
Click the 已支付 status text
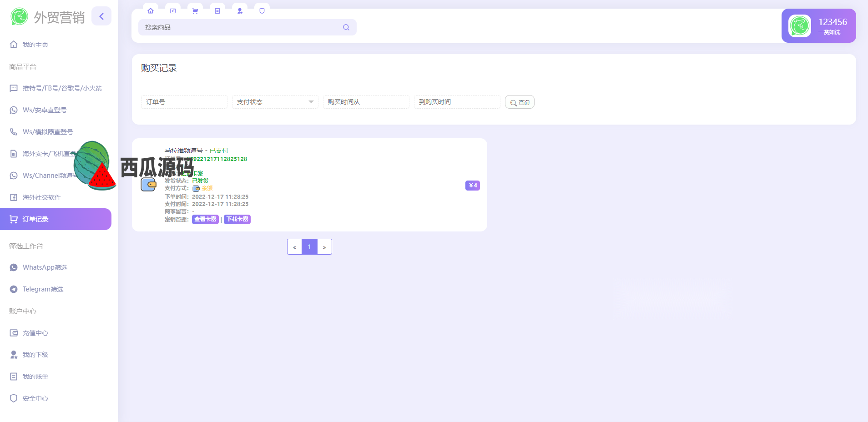[x=219, y=151]
